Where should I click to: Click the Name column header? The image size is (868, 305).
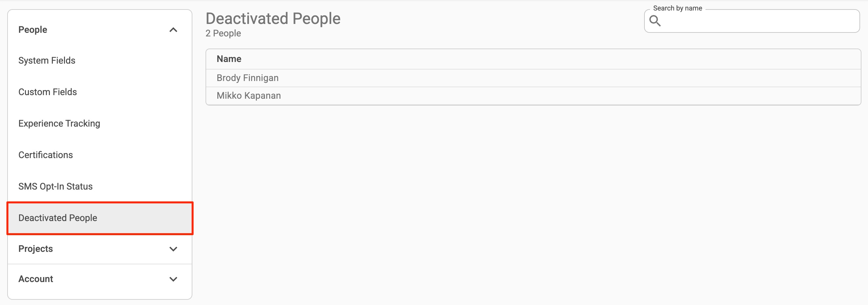point(229,59)
